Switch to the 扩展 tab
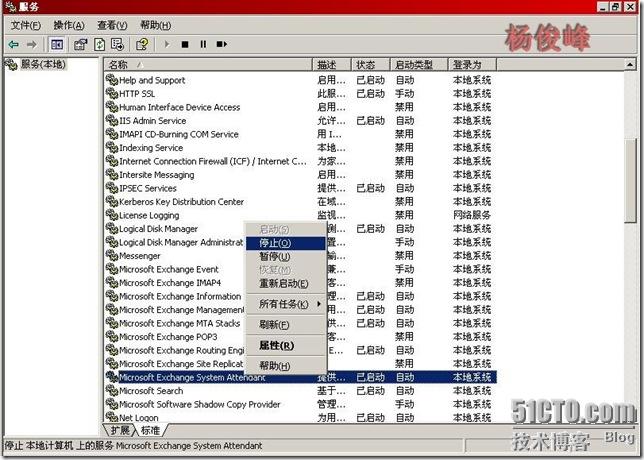 click(x=120, y=430)
